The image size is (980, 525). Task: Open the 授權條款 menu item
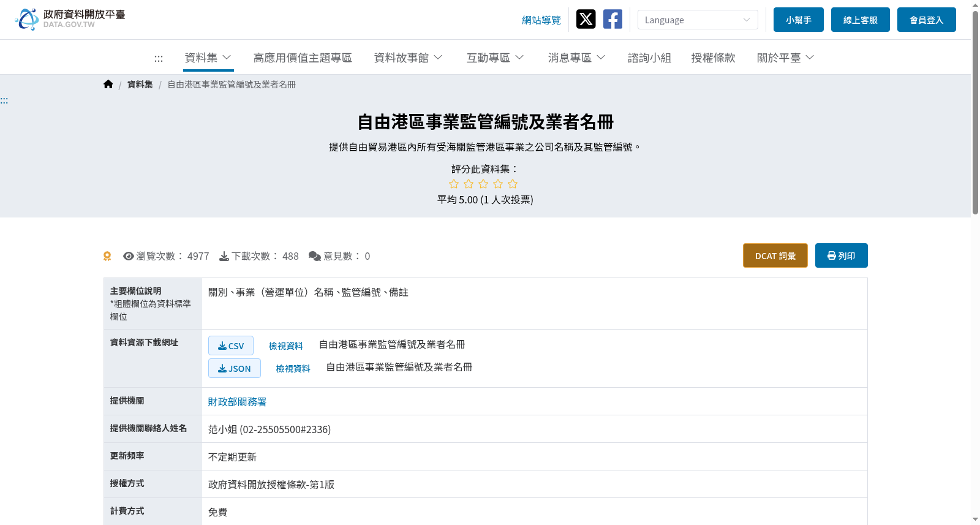tap(713, 58)
